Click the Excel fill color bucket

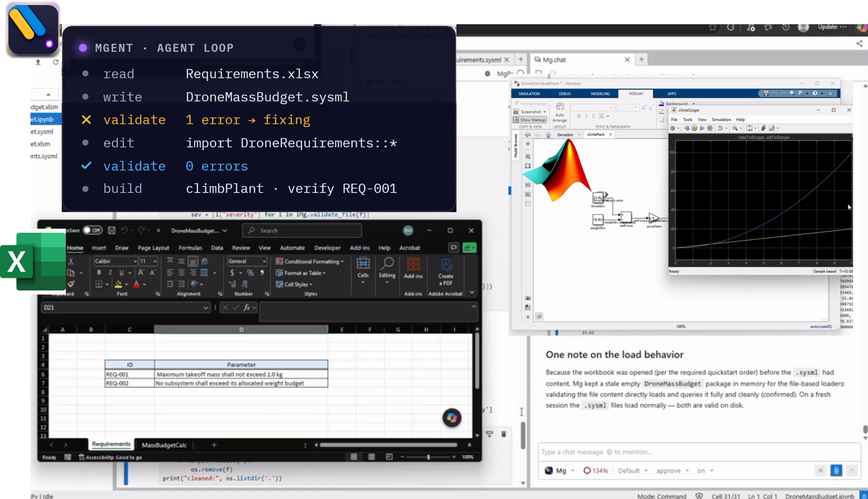coord(118,284)
